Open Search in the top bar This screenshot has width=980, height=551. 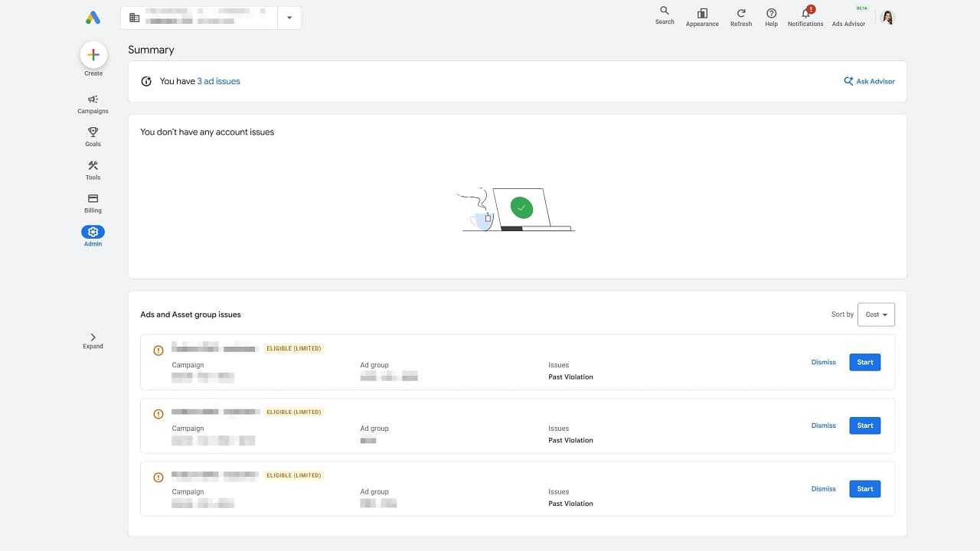point(665,15)
